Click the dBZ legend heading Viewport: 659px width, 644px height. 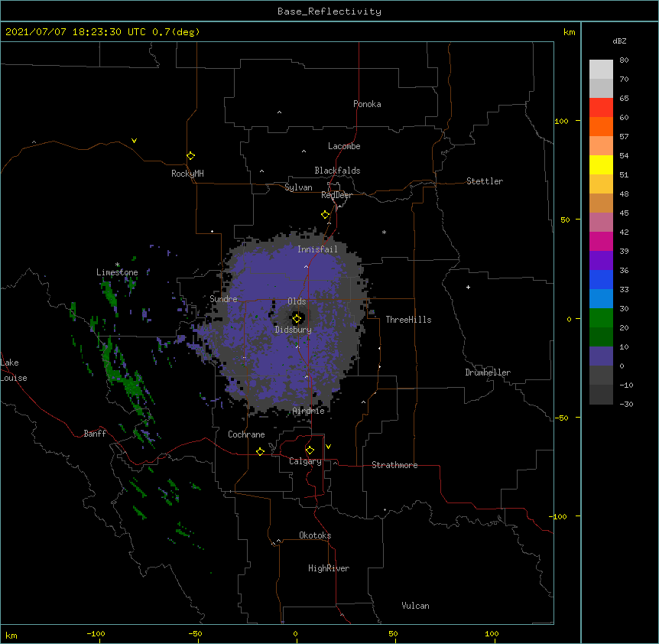[619, 41]
